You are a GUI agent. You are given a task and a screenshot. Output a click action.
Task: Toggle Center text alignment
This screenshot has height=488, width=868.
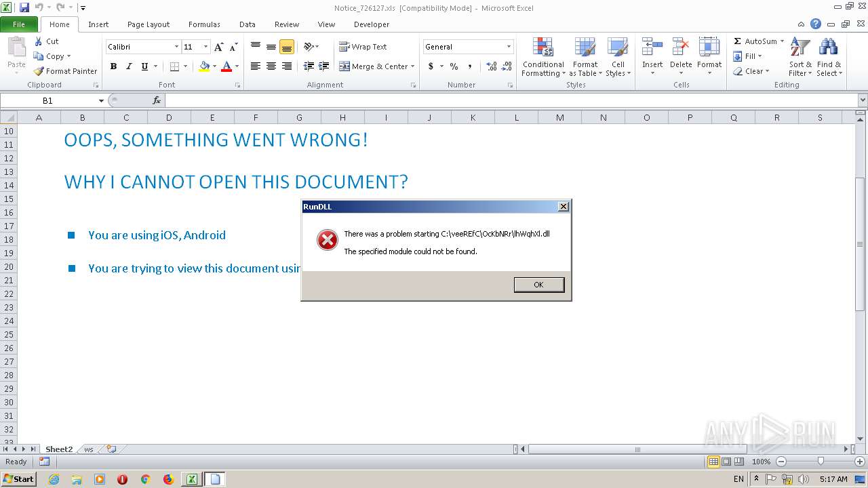[271, 66]
